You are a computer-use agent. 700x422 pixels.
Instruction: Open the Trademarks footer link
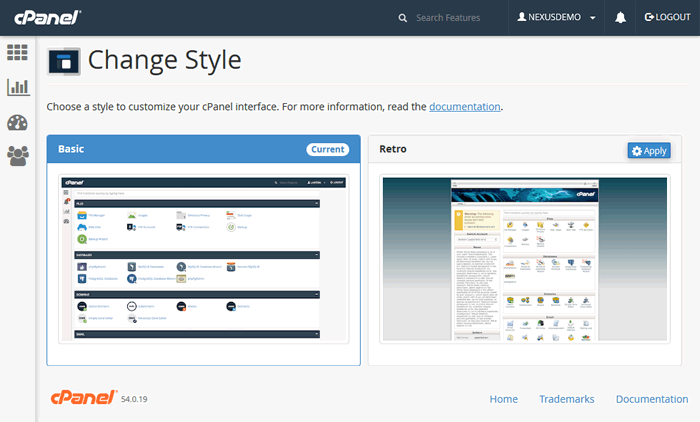pos(566,399)
